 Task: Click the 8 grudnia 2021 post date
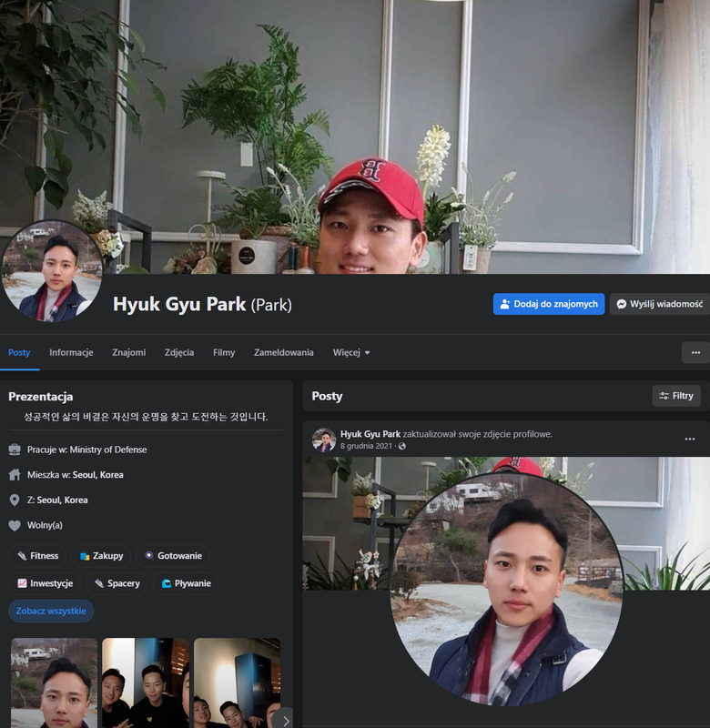(366, 446)
